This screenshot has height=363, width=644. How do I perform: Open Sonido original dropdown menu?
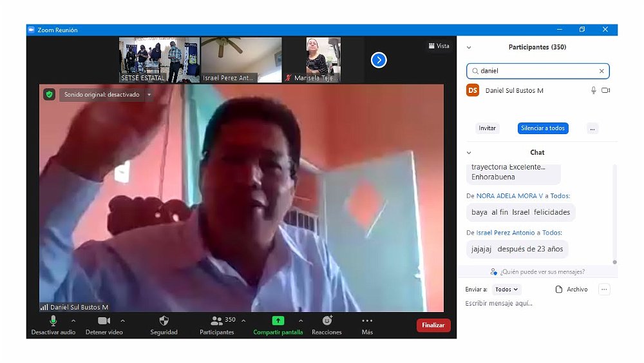pos(149,95)
